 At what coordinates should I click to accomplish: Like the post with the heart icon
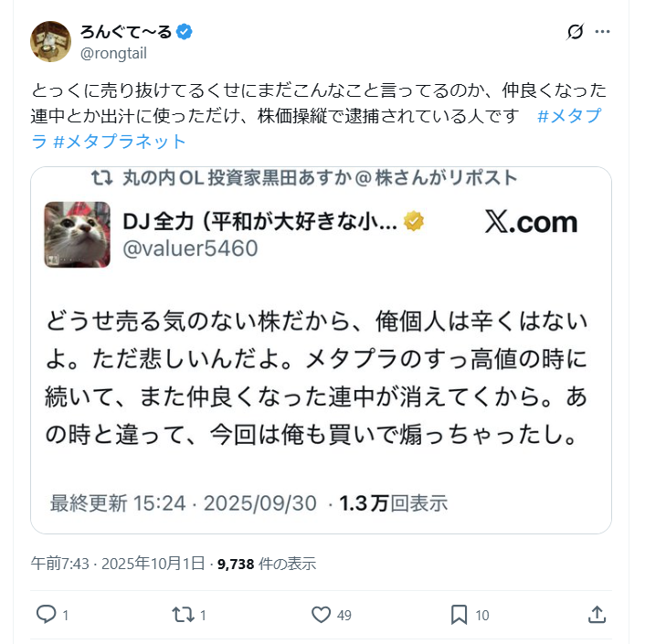(x=321, y=615)
